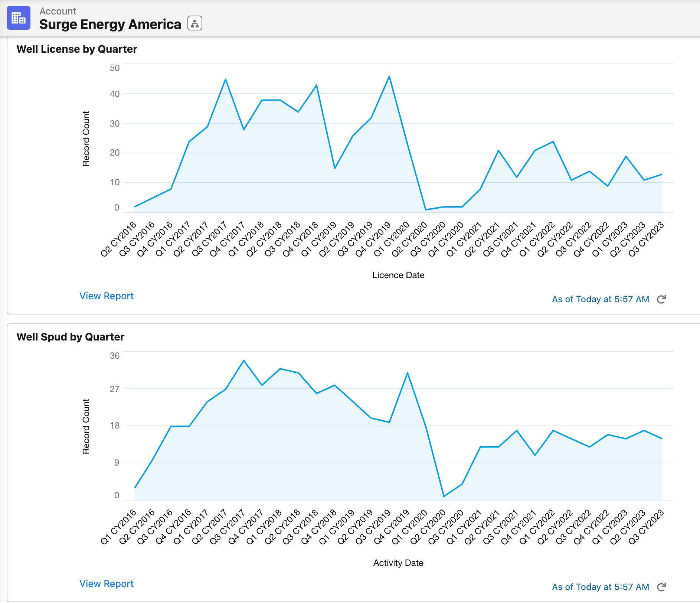700x603 pixels.
Task: Click the Licence Date axis title
Action: pos(398,275)
